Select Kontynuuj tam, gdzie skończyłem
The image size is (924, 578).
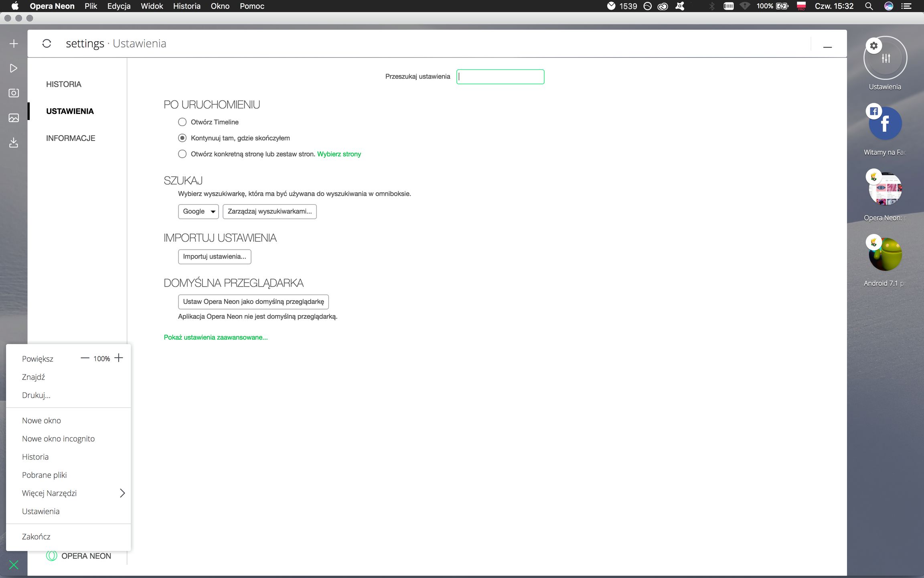182,138
